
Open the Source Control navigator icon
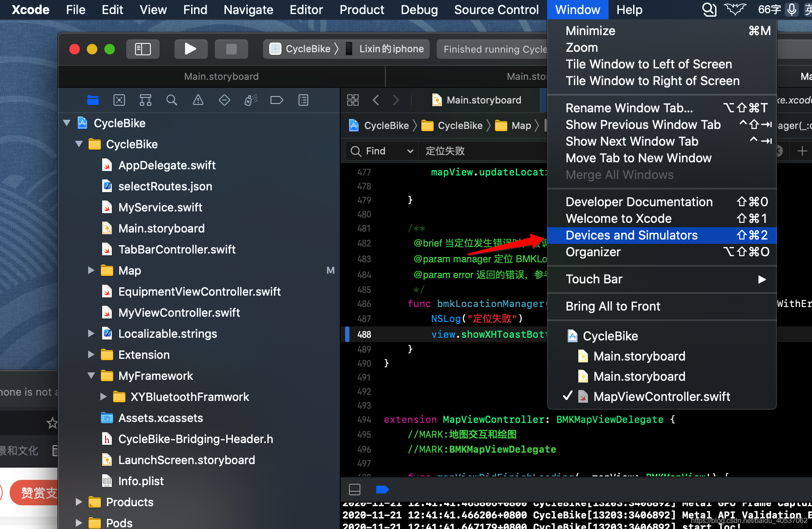click(119, 100)
